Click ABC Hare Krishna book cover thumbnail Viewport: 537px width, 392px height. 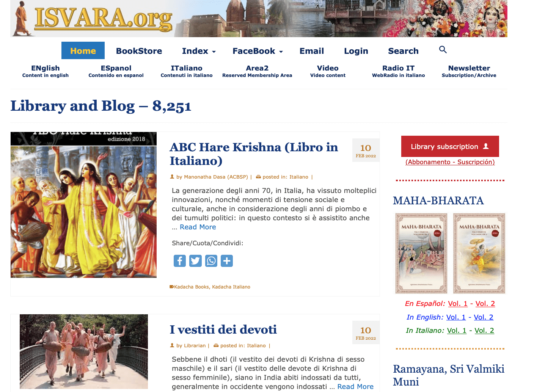[83, 205]
